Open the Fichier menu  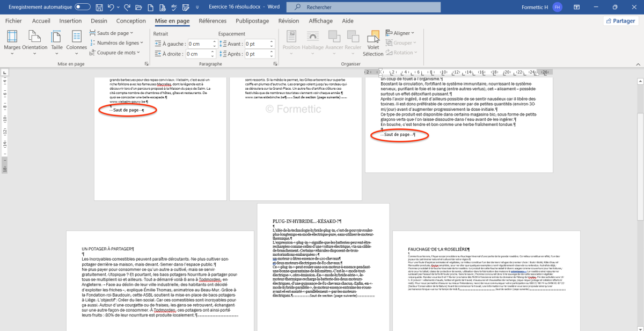[13, 21]
